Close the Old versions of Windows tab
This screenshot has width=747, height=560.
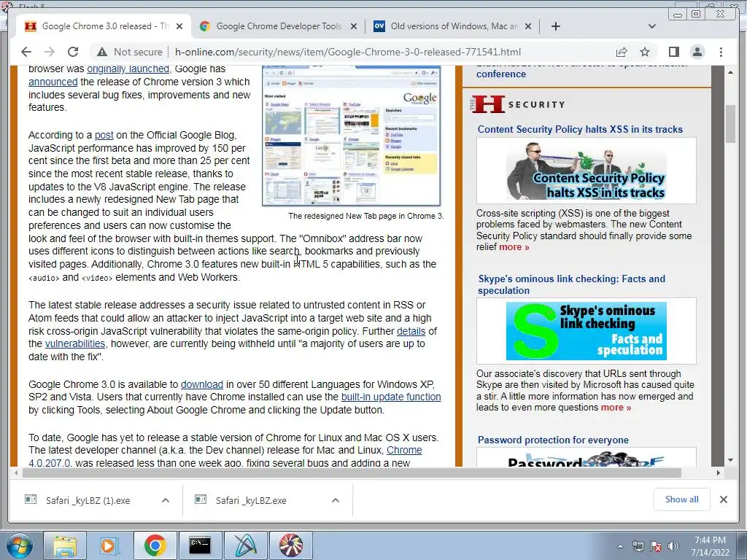[528, 26]
